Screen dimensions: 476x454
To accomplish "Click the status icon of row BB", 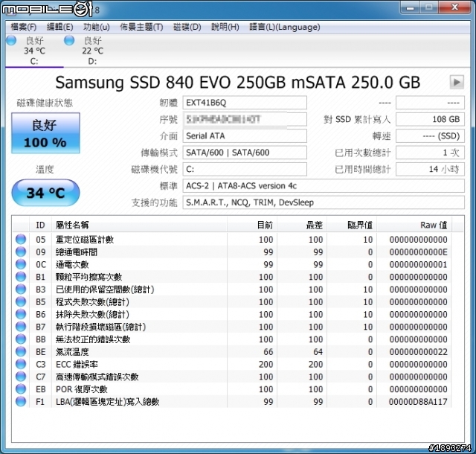I will pyautogui.click(x=21, y=339).
